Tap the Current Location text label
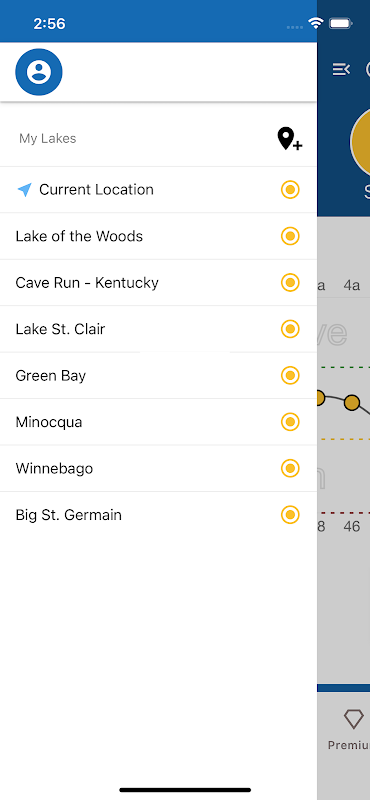This screenshot has width=370, height=800. tap(96, 190)
